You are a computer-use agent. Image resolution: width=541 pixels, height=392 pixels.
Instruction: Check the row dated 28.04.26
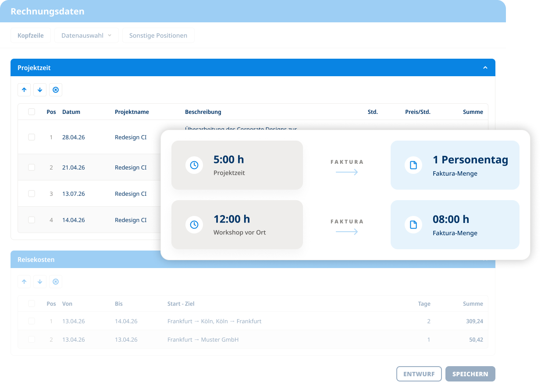pyautogui.click(x=32, y=137)
